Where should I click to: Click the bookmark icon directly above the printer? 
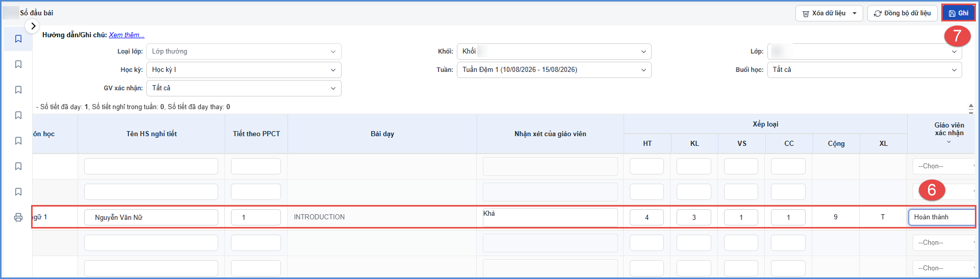pyautogui.click(x=18, y=192)
